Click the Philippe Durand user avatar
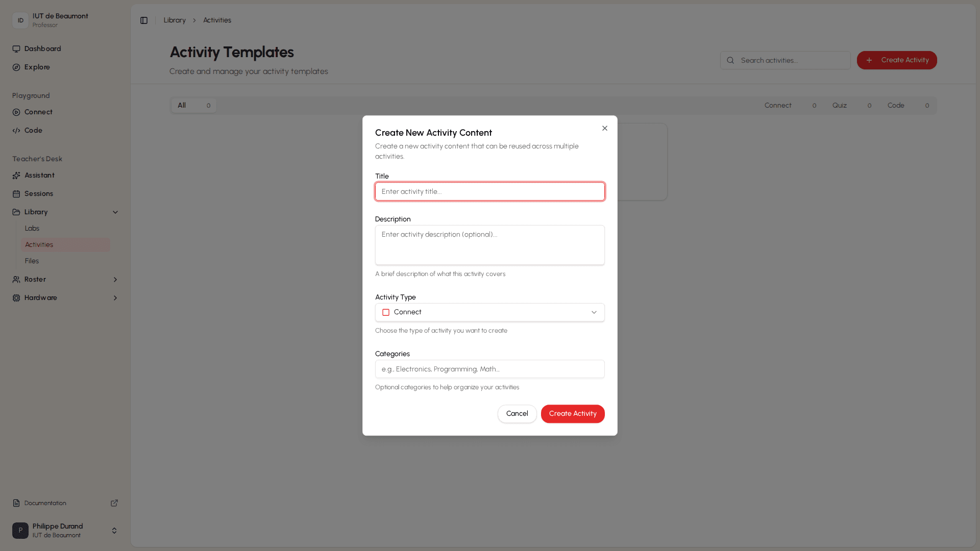 [20, 531]
